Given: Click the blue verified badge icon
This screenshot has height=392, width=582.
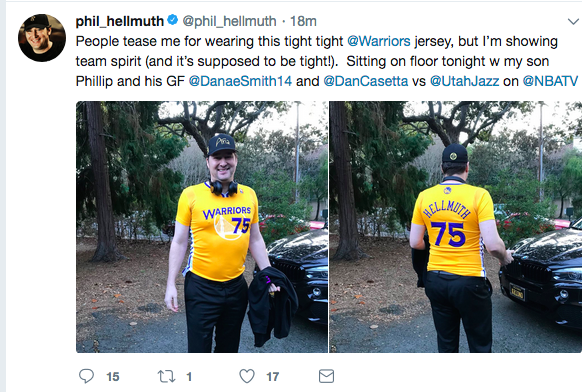Looking at the screenshot, I should (x=173, y=20).
